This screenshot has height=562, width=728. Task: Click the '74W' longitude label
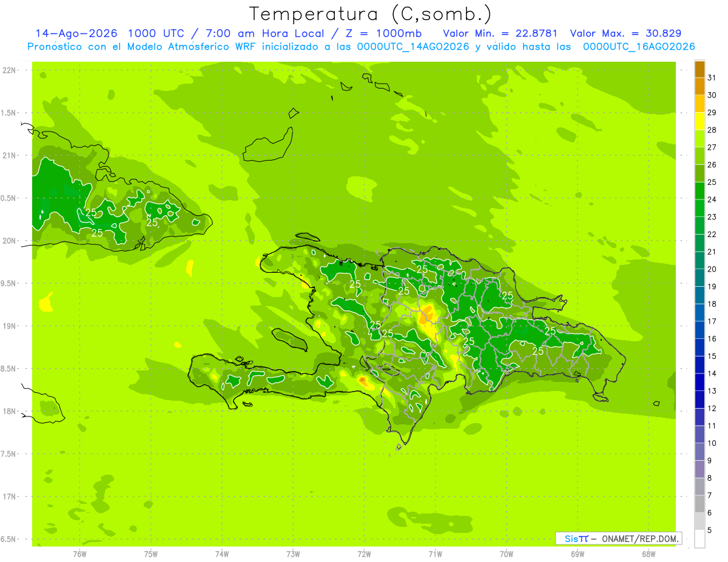click(222, 554)
